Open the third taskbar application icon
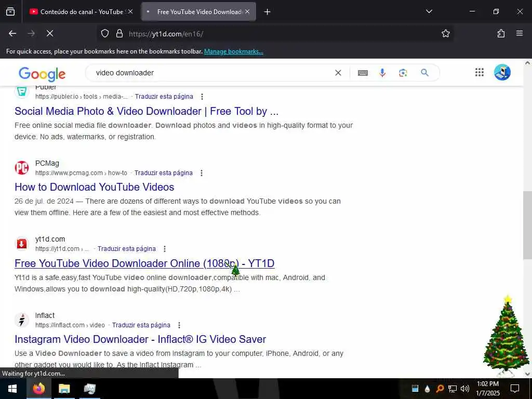The width and height of the screenshot is (532, 399). (x=90, y=389)
